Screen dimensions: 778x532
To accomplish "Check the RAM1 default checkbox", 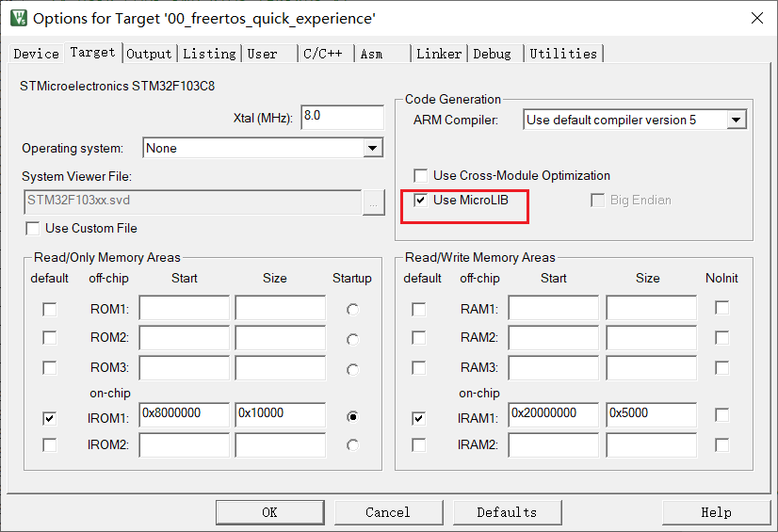I will (x=419, y=310).
